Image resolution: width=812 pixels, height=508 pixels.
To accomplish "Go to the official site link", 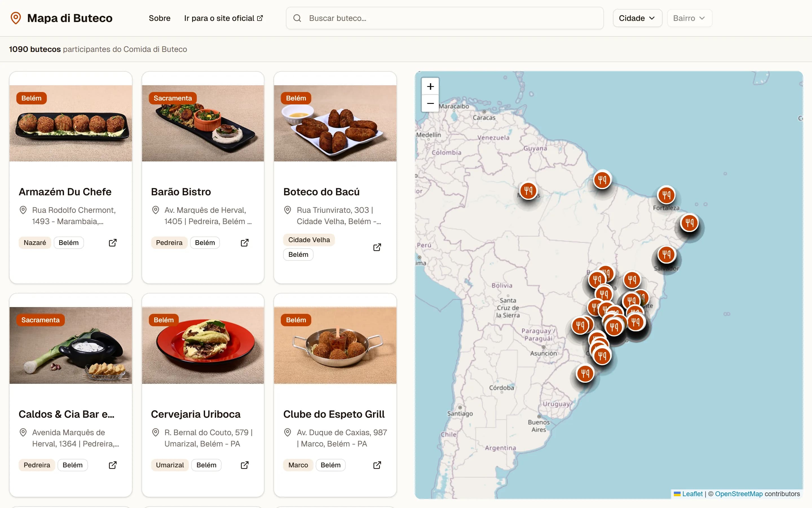I will (224, 18).
